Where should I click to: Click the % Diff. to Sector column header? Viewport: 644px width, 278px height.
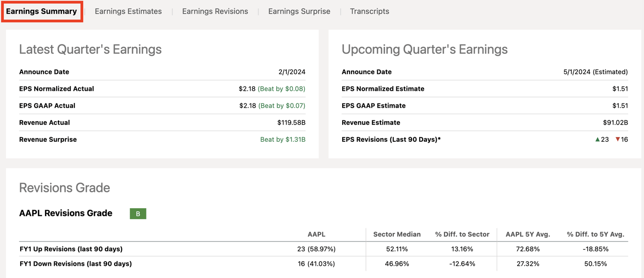tap(462, 234)
